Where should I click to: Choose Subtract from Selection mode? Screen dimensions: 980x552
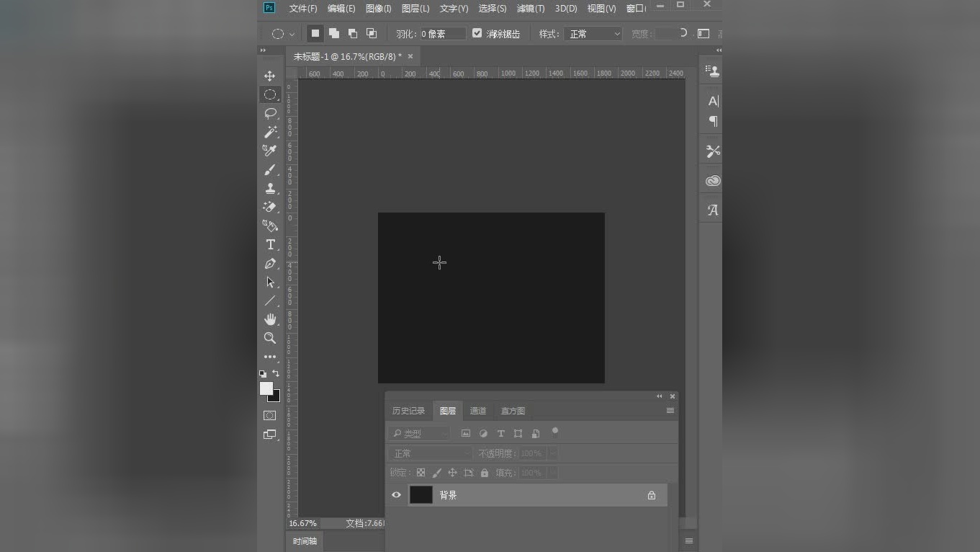coord(353,33)
